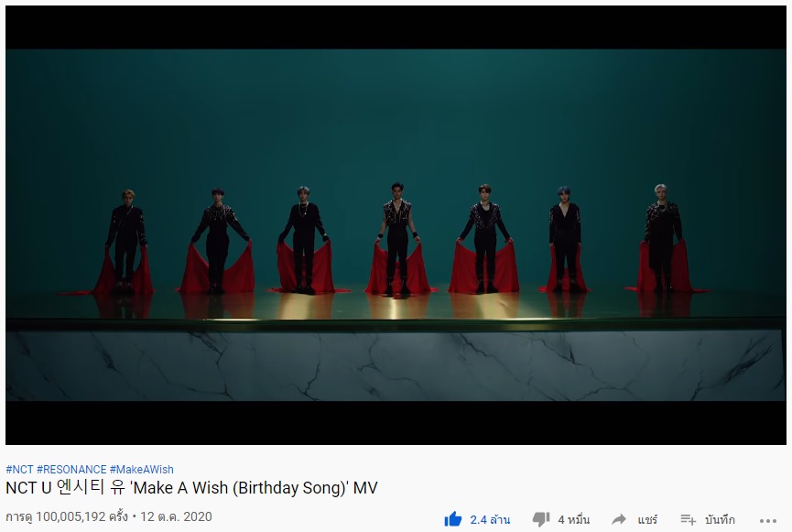The height and width of the screenshot is (532, 792).
Task: Open the three-dot more actions menu
Action: 768,520
